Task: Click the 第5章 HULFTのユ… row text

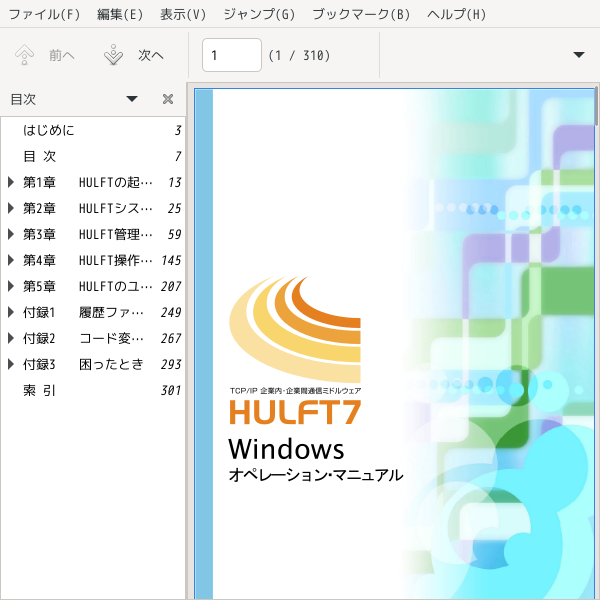Action: click(x=88, y=286)
